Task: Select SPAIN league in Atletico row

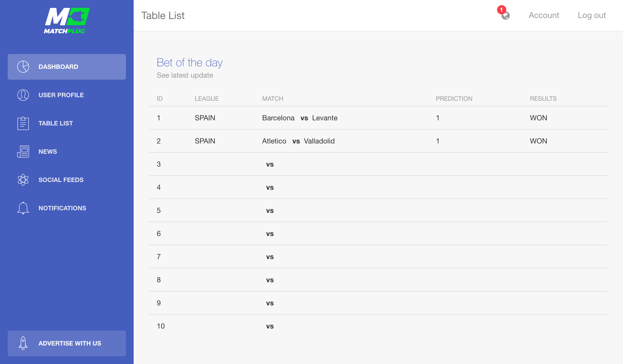Action: (205, 141)
